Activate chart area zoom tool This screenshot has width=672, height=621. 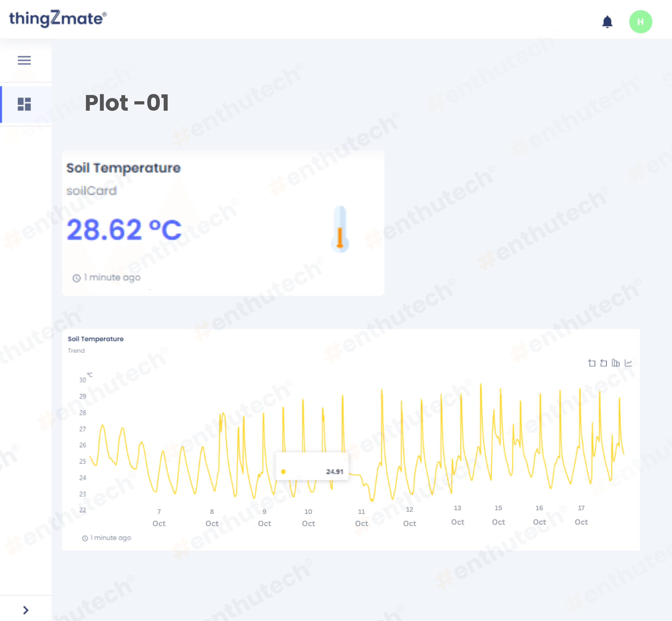(x=592, y=363)
